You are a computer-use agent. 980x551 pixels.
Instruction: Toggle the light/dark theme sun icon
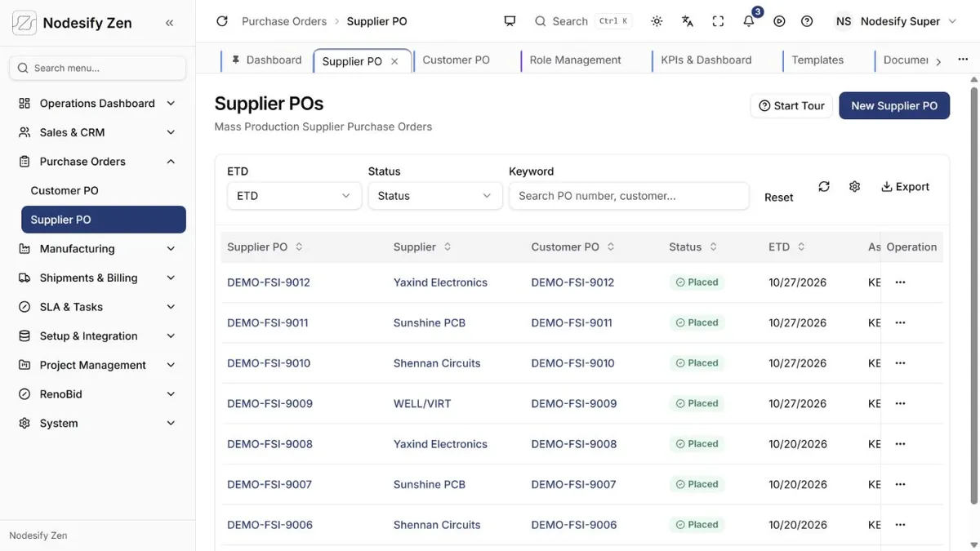click(x=657, y=21)
